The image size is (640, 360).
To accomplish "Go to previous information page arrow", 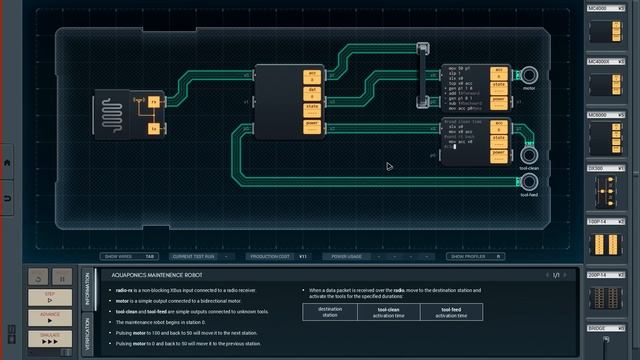I will click(x=547, y=276).
